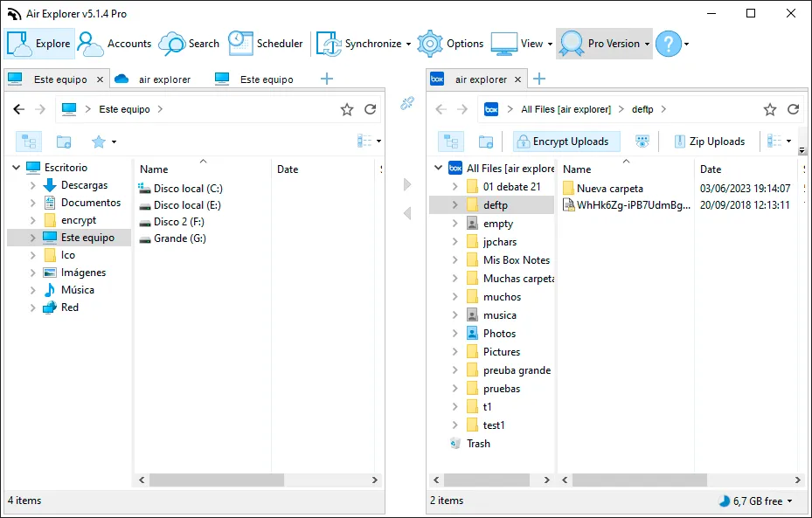Image resolution: width=812 pixels, height=518 pixels.
Task: Toggle folder tree in right pane
Action: [451, 142]
